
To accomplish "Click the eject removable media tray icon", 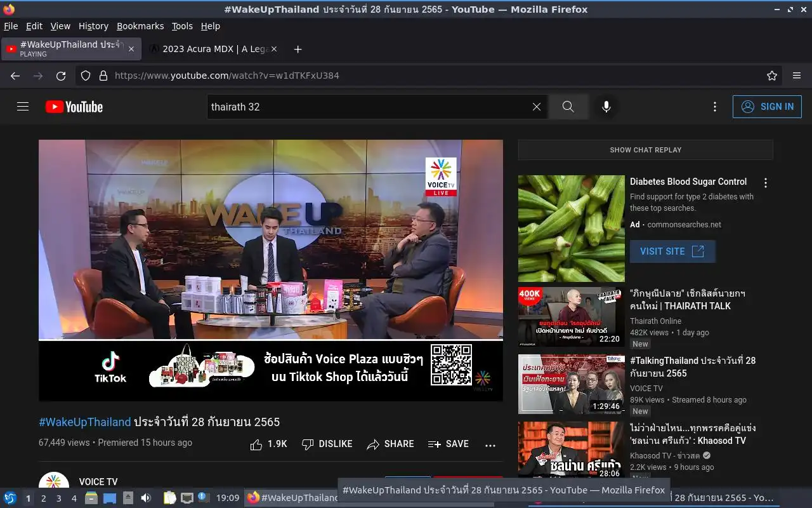I will tap(128, 498).
